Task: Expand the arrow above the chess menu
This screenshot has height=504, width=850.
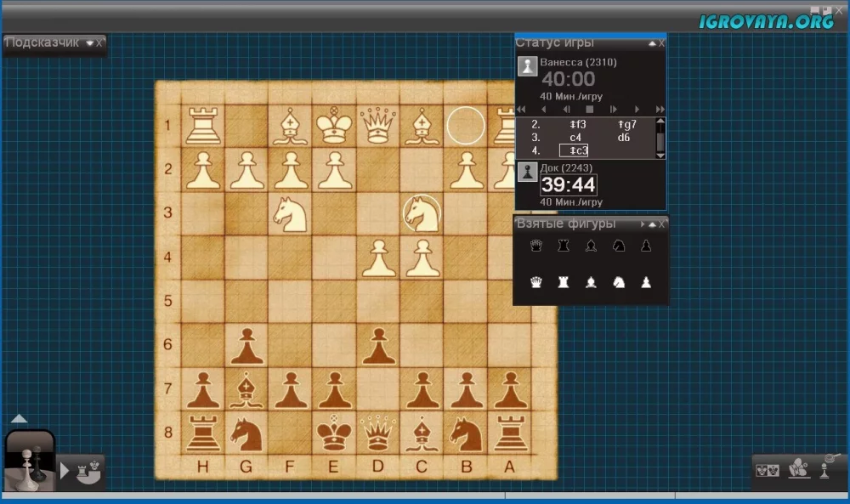Action: [x=20, y=419]
